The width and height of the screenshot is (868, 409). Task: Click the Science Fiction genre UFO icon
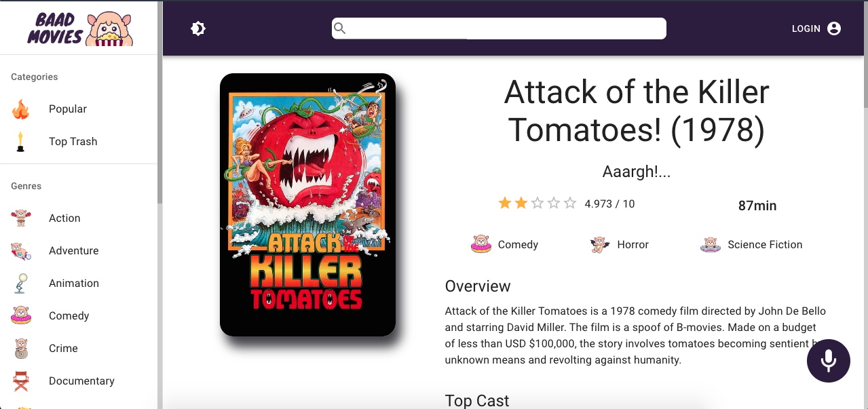tap(711, 245)
